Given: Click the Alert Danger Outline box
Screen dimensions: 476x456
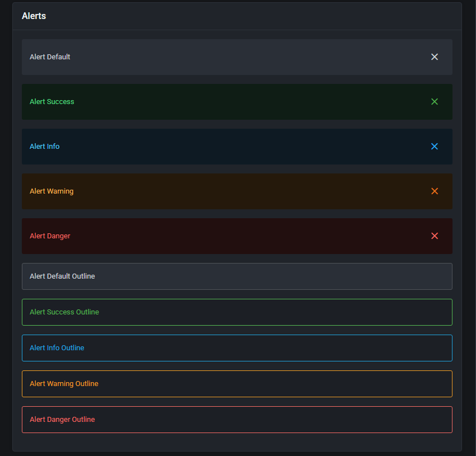Looking at the screenshot, I should (x=237, y=420).
